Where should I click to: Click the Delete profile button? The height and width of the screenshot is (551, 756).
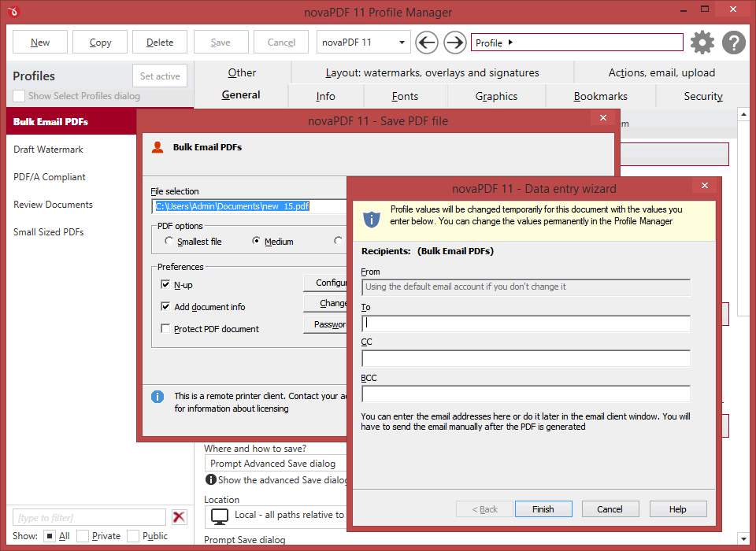[x=160, y=43]
